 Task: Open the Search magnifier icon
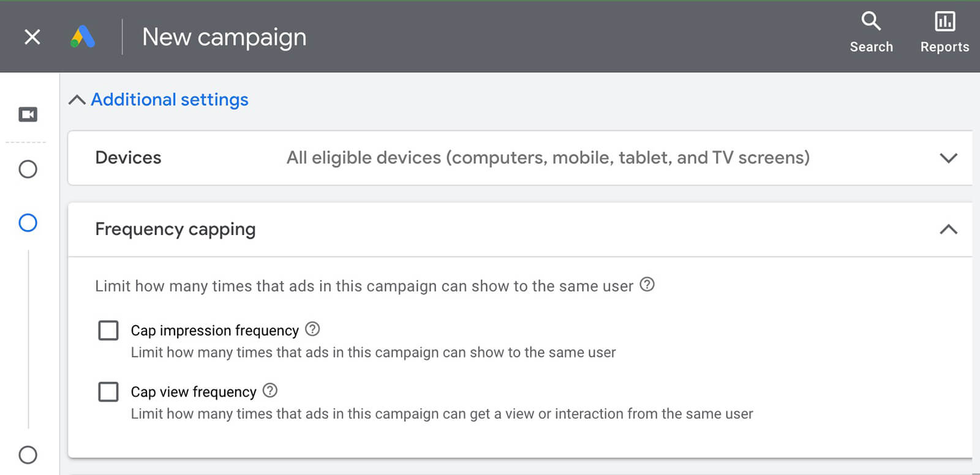point(871,21)
